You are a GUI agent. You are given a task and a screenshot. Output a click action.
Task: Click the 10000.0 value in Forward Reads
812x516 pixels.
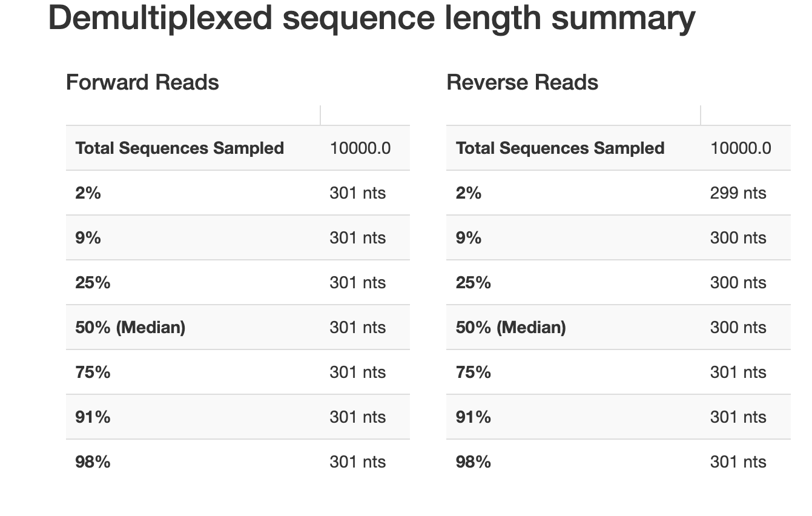tap(360, 148)
